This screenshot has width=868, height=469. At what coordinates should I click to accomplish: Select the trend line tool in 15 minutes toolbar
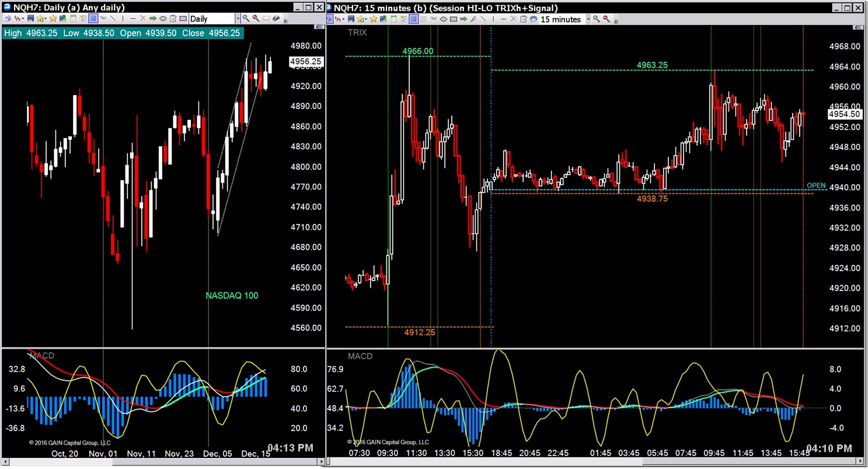(x=483, y=19)
